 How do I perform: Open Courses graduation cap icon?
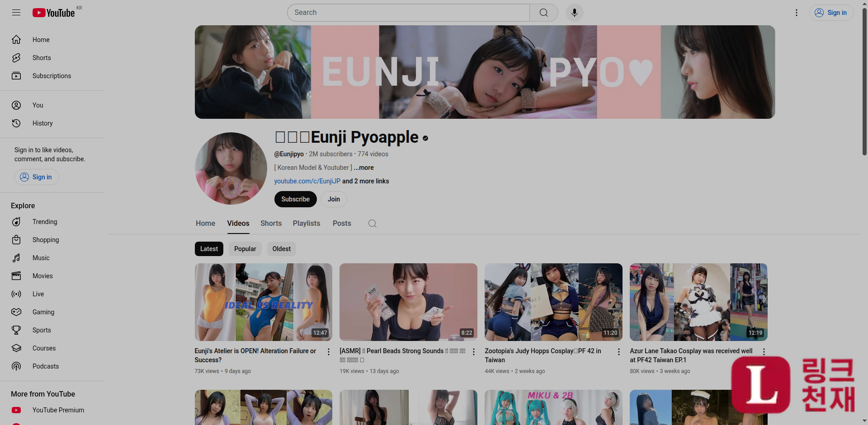coord(16,348)
